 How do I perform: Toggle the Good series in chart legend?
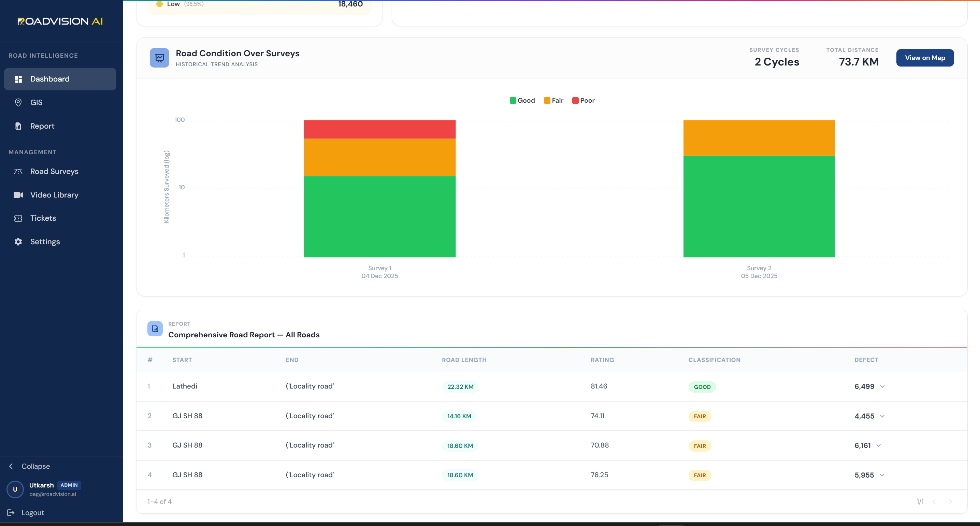[522, 100]
